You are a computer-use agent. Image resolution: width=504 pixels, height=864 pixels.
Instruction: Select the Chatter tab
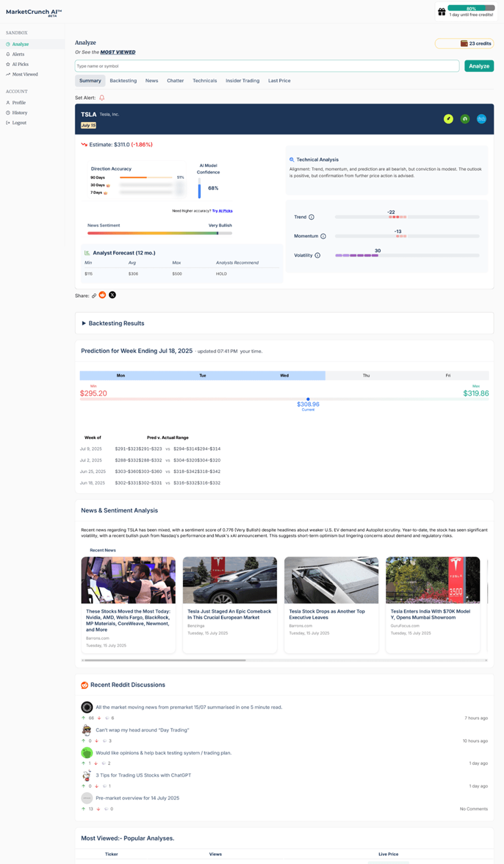click(175, 81)
